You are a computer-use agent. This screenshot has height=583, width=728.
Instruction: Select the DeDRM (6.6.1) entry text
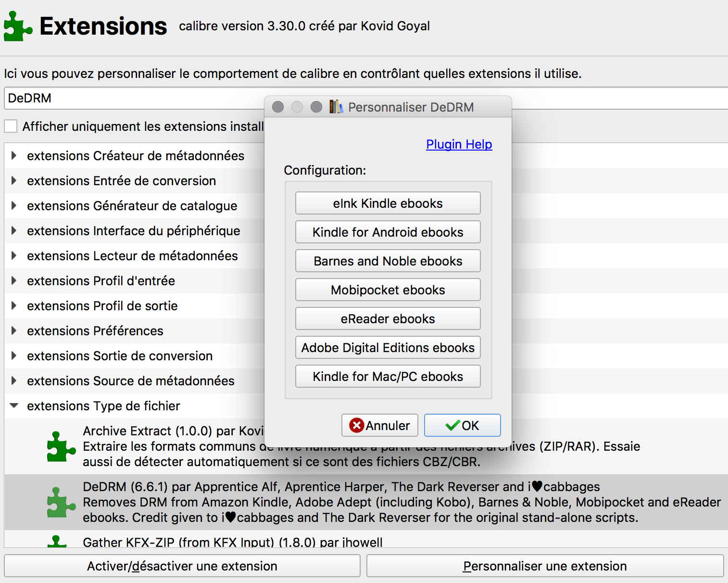(x=402, y=502)
